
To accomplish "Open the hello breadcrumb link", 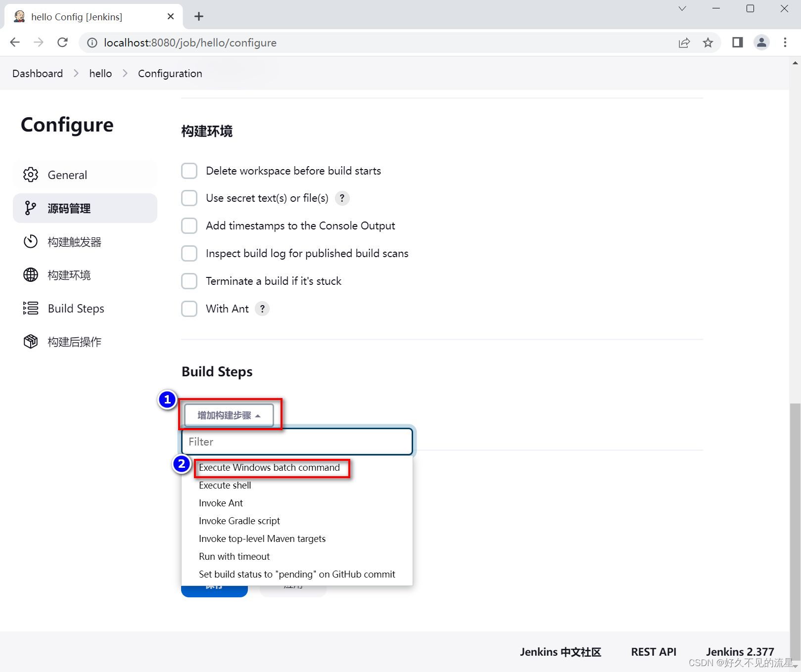I will [x=100, y=73].
